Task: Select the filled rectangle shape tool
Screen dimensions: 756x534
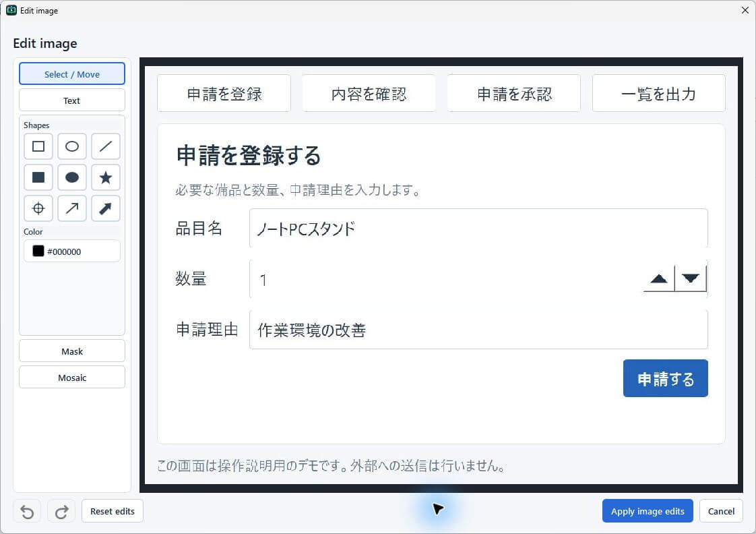Action: point(38,177)
